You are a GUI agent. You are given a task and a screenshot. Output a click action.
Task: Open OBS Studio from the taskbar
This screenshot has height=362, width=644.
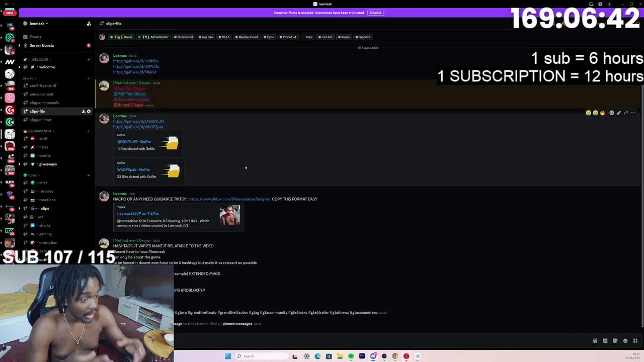click(384, 356)
